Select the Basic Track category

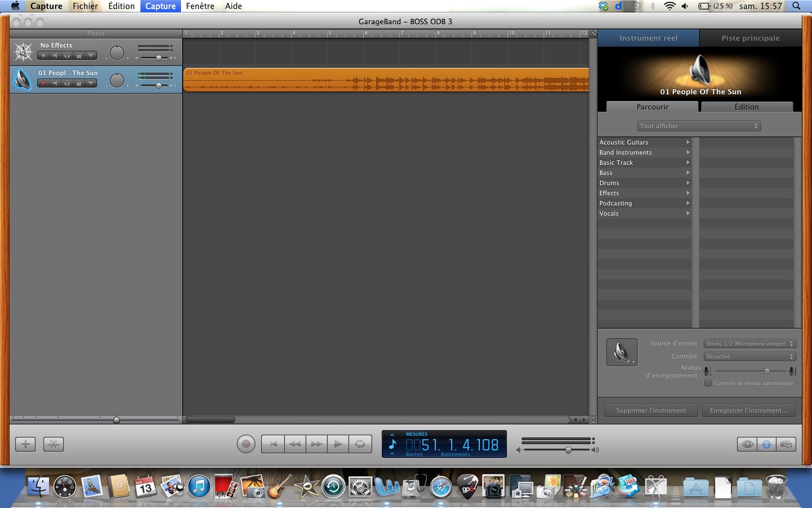[645, 163]
